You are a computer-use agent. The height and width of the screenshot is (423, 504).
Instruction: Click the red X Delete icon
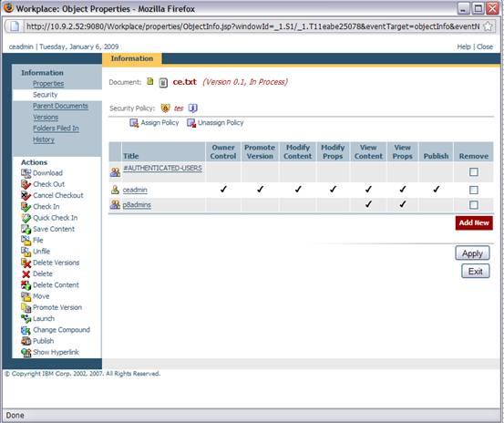[x=26, y=273]
